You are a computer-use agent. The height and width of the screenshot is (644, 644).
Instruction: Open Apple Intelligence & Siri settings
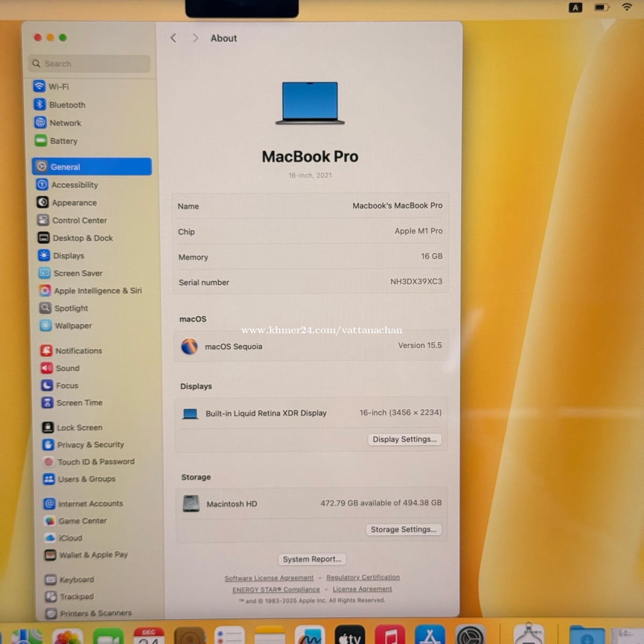pyautogui.click(x=98, y=291)
